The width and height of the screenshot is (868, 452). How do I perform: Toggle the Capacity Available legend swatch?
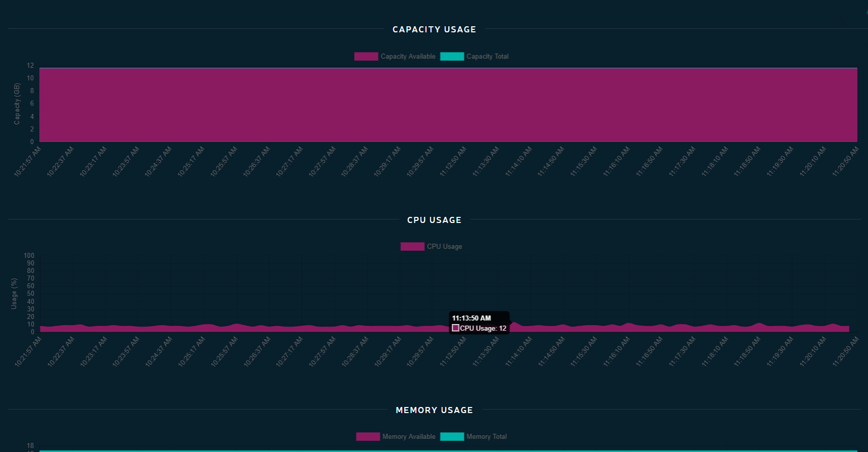(x=366, y=57)
